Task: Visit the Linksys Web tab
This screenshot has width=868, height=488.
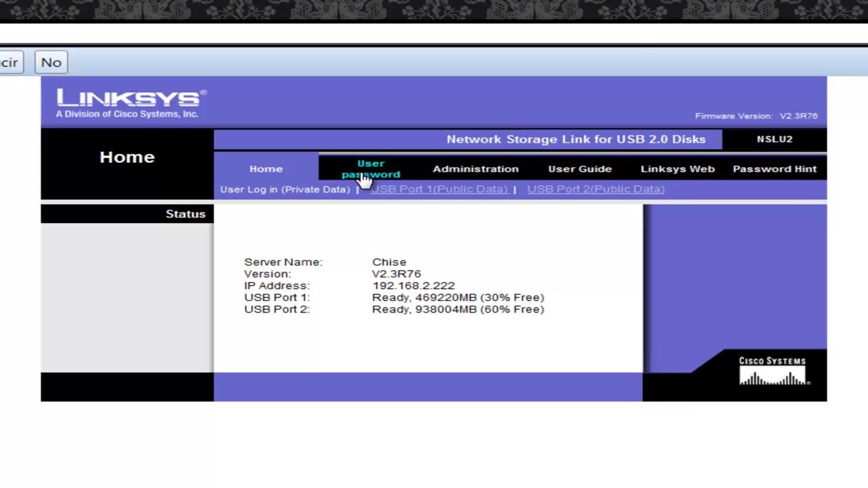Action: coord(677,169)
